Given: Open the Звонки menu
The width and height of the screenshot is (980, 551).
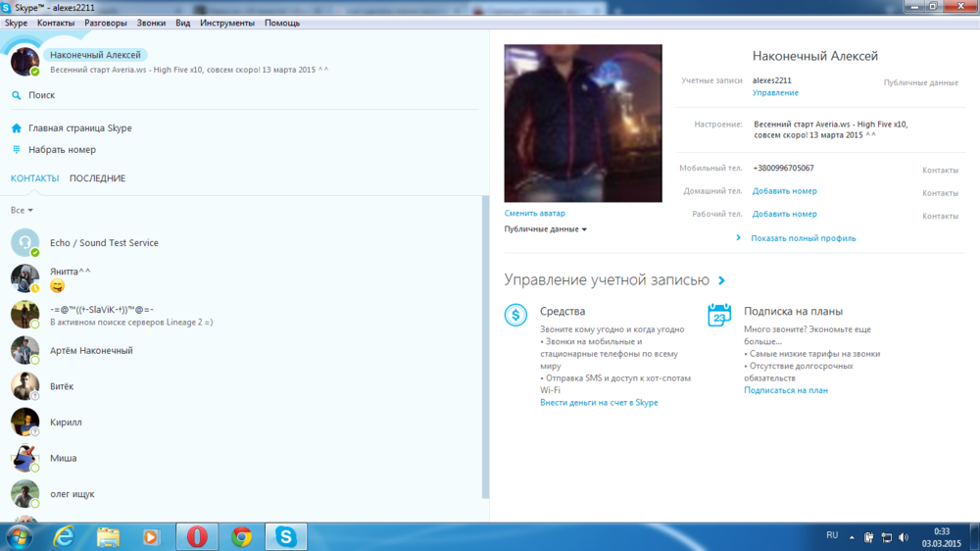Looking at the screenshot, I should [151, 24].
